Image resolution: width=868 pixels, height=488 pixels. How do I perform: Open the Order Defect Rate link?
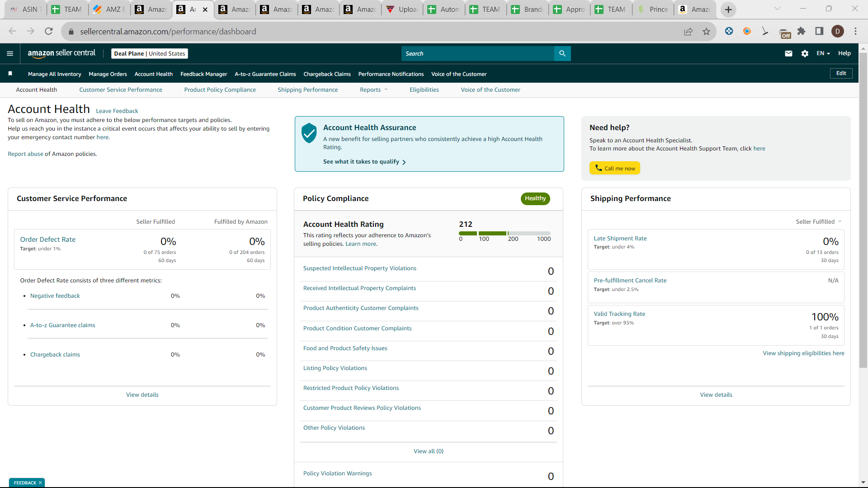pos(47,239)
